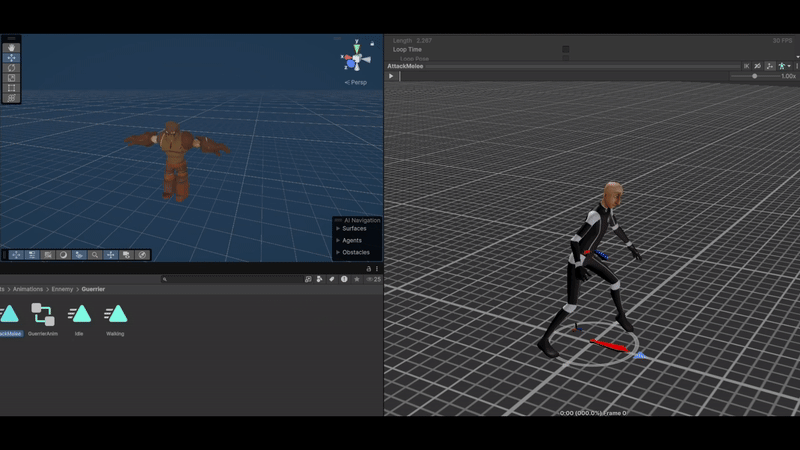This screenshot has width=800, height=450.
Task: Click fifth icon in bottom Scene overlay toolbar
Action: pyautogui.click(x=79, y=255)
